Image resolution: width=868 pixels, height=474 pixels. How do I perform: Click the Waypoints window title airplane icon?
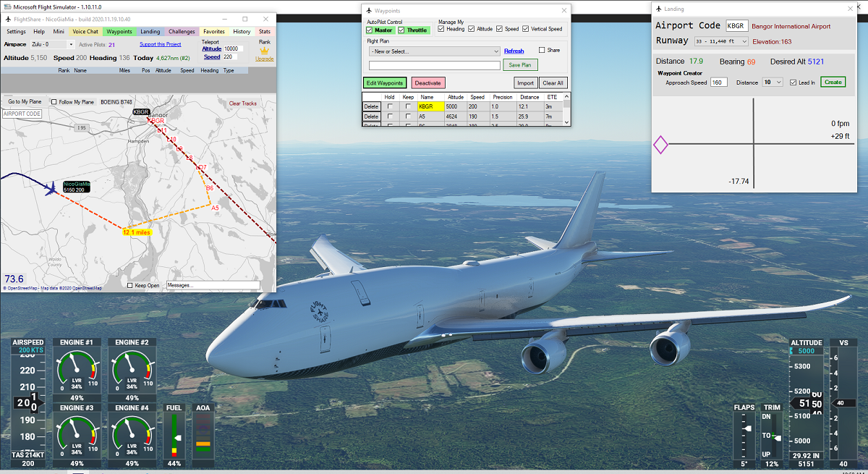coord(369,11)
